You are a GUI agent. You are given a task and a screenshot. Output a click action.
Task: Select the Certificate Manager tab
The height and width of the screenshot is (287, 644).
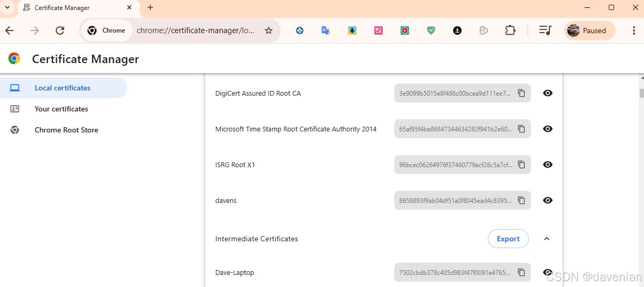pyautogui.click(x=79, y=8)
